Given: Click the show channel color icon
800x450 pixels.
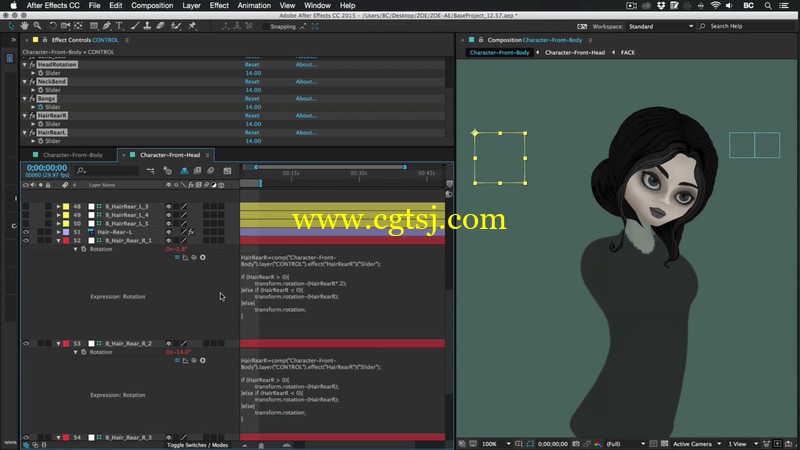Looking at the screenshot, I should click(597, 444).
